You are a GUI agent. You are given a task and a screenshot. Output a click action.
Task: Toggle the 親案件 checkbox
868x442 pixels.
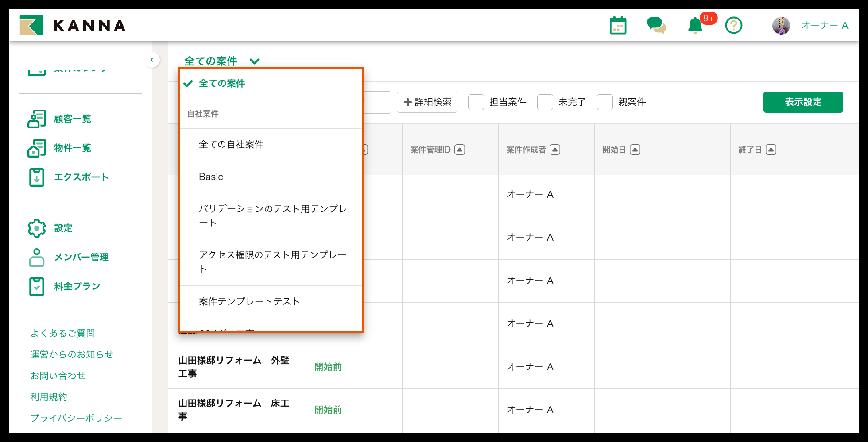click(604, 102)
